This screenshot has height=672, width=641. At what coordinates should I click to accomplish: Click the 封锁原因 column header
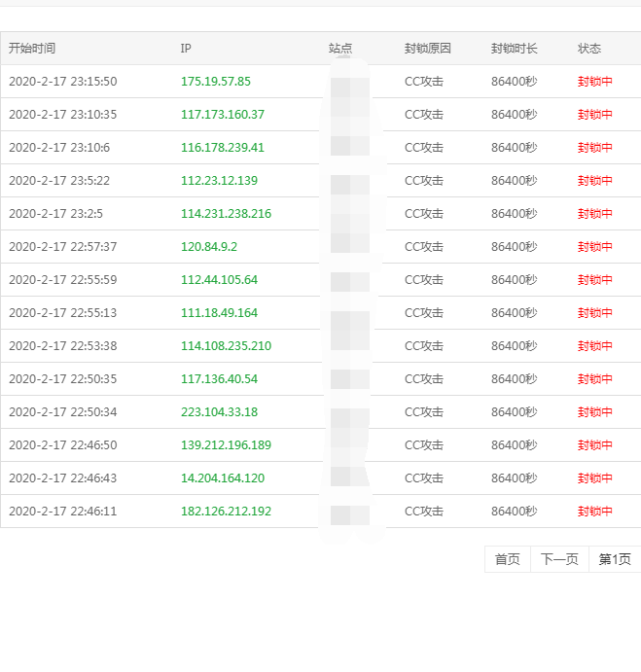428,49
